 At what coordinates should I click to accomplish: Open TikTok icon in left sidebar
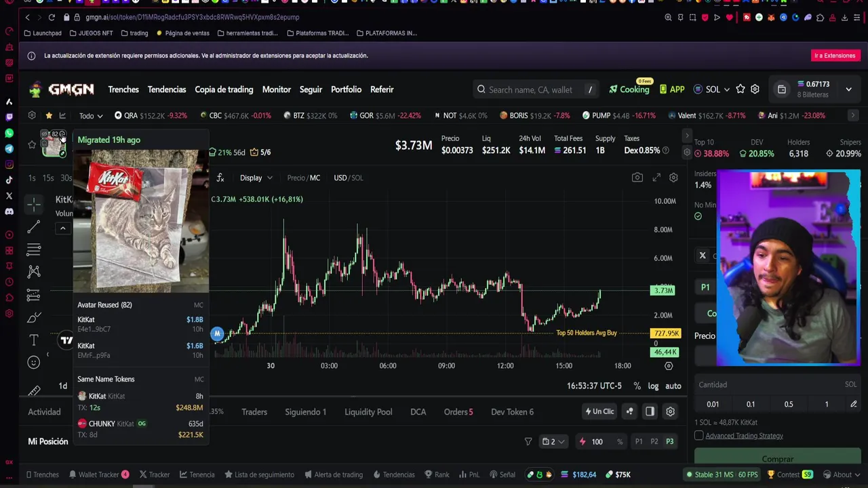pos(9,180)
